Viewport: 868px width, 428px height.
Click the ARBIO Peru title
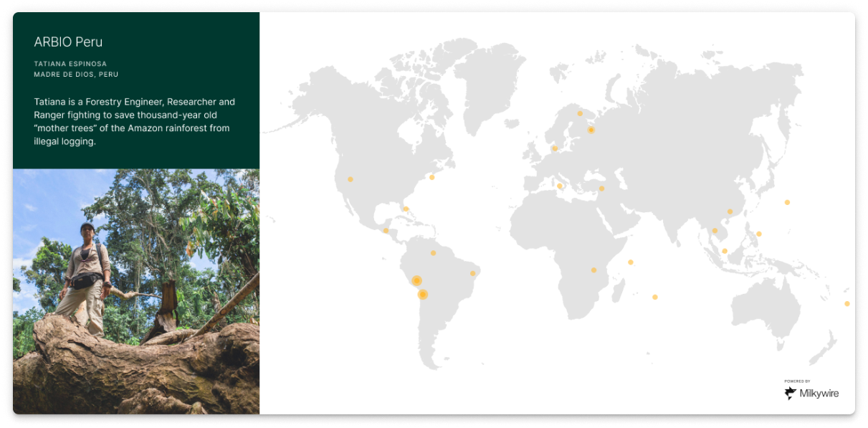click(x=68, y=42)
